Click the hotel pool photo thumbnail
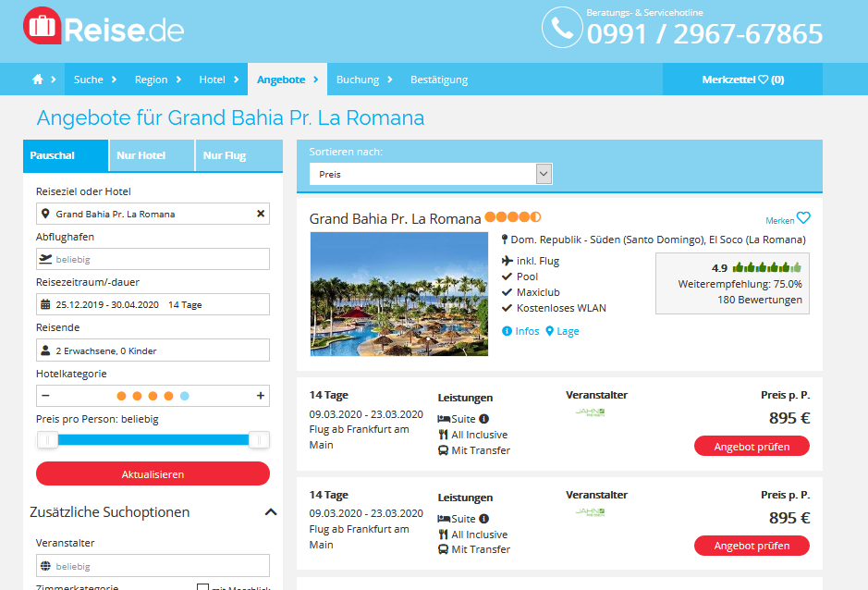The width and height of the screenshot is (868, 590). pos(399,294)
